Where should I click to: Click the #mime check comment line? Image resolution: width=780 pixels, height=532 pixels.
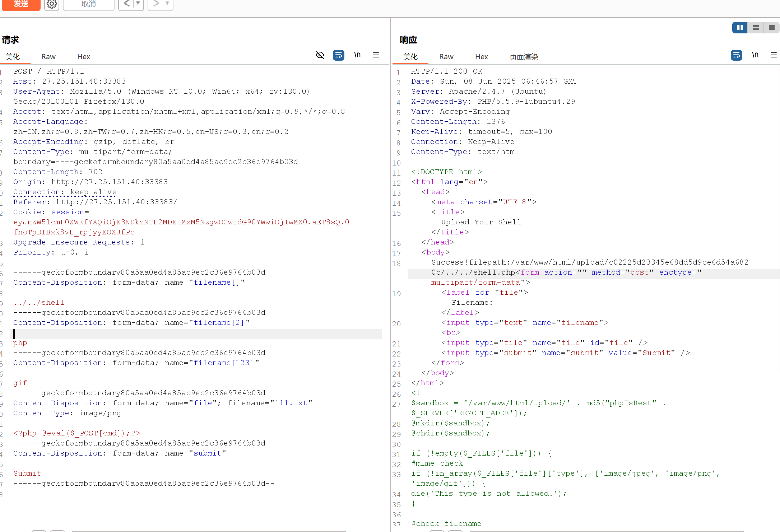(x=437, y=463)
